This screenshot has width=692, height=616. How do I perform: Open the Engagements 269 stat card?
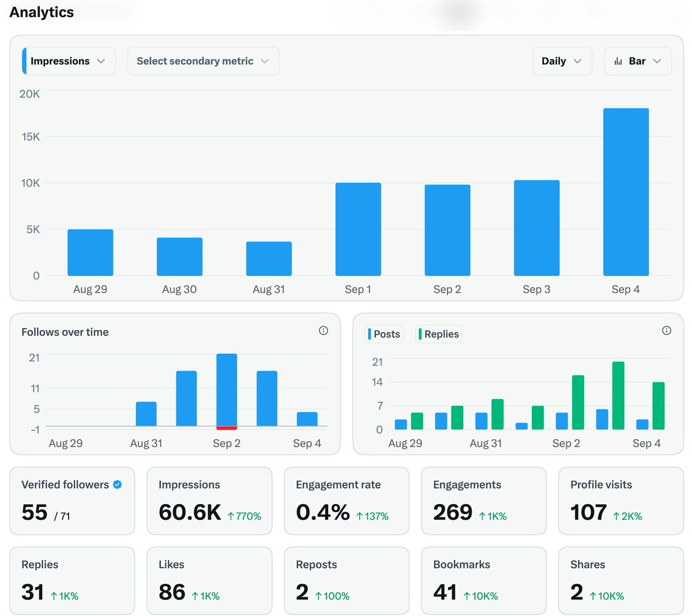[484, 501]
